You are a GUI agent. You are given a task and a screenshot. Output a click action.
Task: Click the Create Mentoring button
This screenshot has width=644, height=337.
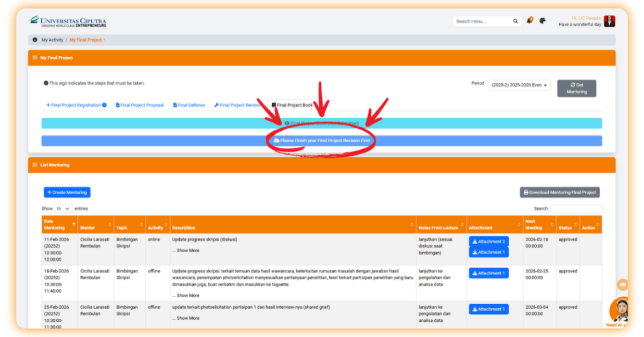67,192
